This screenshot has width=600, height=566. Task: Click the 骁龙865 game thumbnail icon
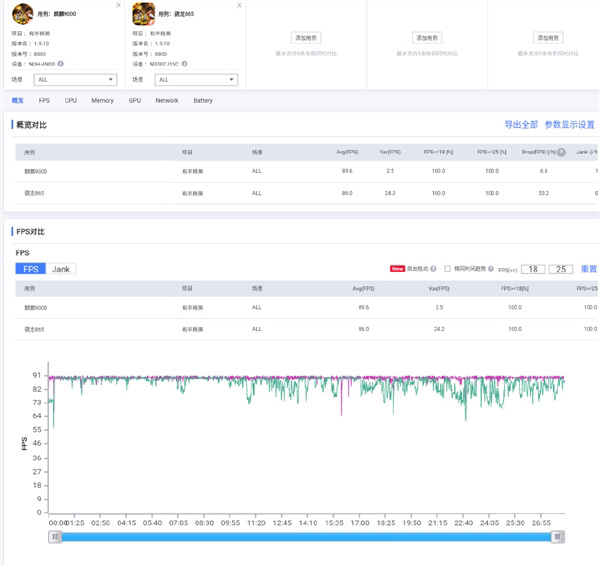(x=143, y=14)
